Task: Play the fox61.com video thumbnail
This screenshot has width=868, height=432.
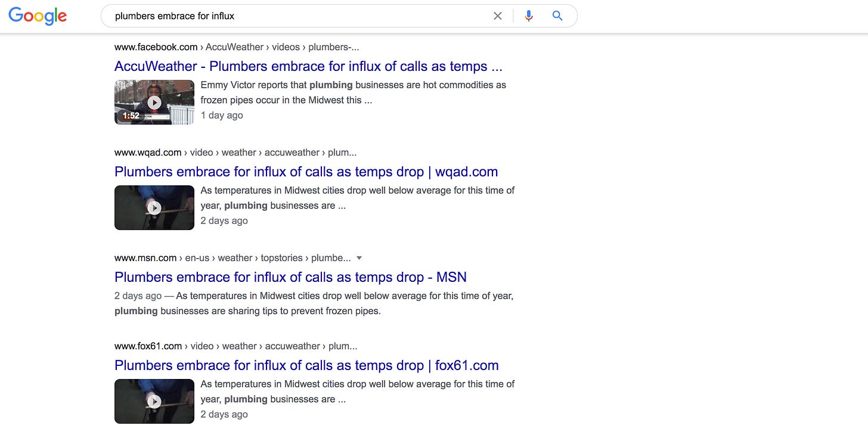Action: [x=154, y=401]
